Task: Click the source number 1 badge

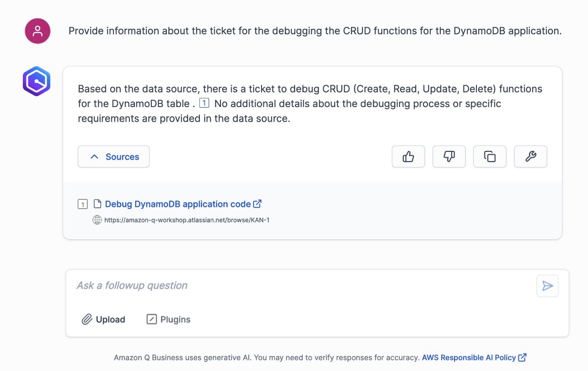Action: coord(82,204)
